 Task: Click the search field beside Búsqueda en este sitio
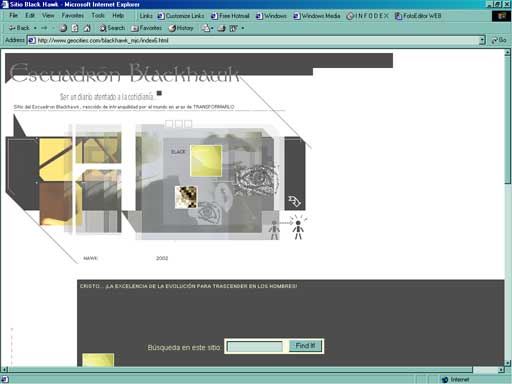pyautogui.click(x=255, y=346)
